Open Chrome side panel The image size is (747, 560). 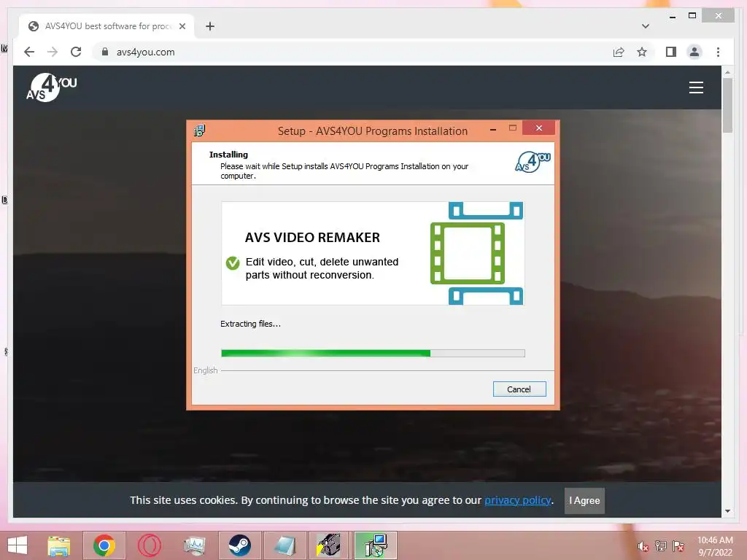(x=671, y=52)
